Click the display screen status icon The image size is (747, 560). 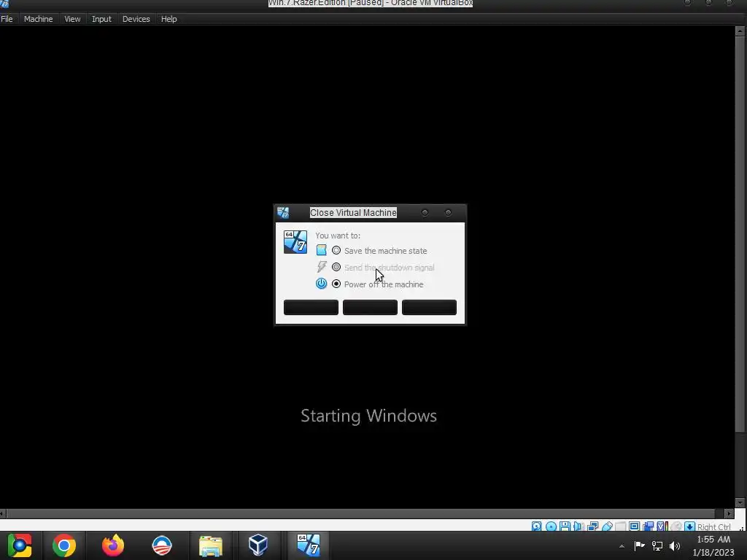[x=634, y=526]
